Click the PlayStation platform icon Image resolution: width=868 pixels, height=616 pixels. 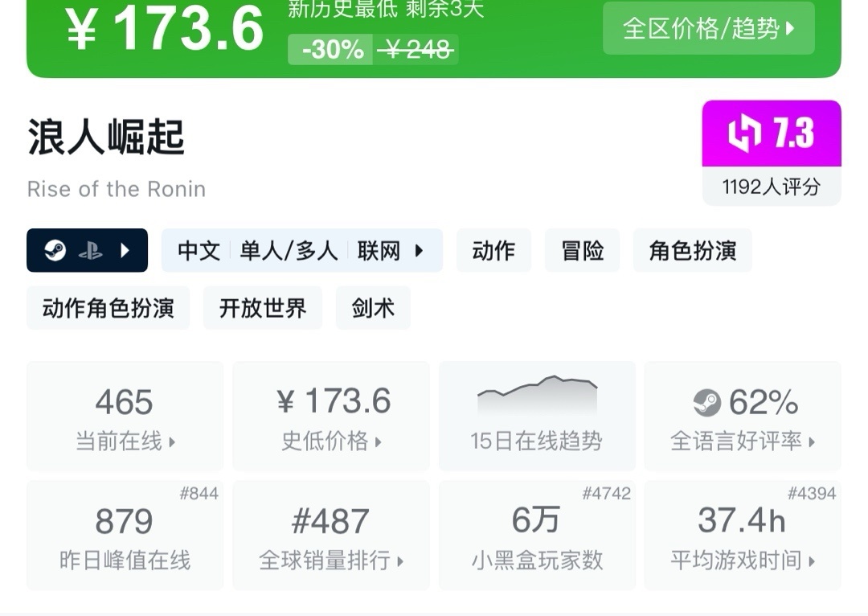(90, 251)
